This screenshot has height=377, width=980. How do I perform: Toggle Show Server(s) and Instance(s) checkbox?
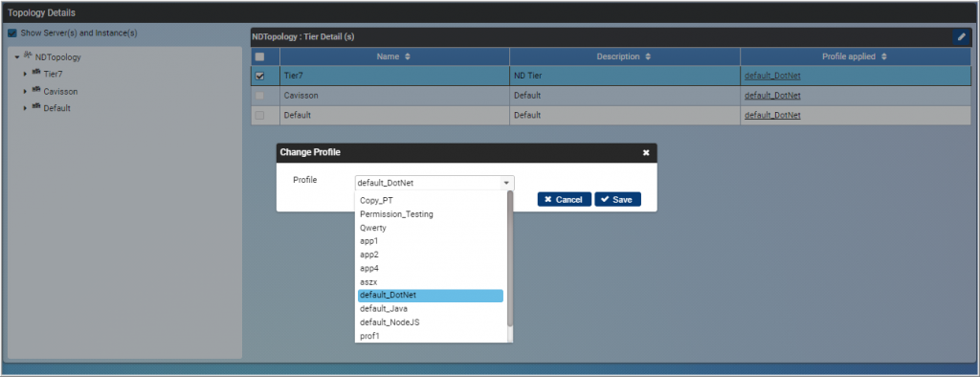tap(12, 33)
